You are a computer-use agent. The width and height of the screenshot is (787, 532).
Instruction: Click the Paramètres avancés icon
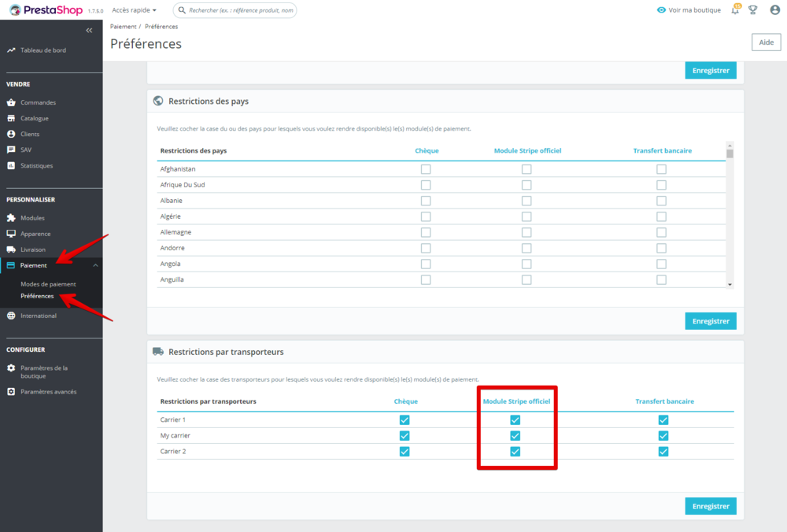(x=11, y=392)
